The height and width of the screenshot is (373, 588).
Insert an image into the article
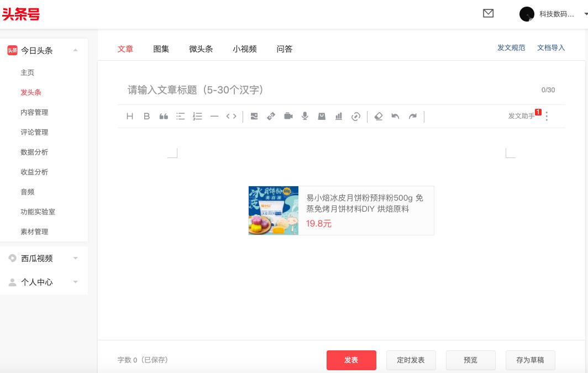tap(254, 116)
